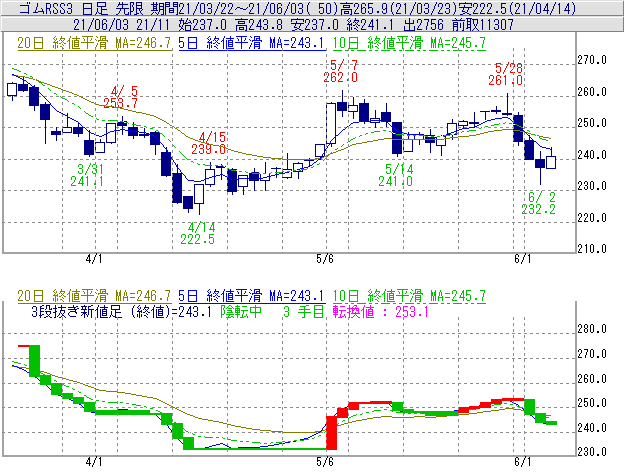Image resolution: width=624 pixels, height=473 pixels.
Task: Click the 5/28 261.0 peak label
Action: pos(506,74)
